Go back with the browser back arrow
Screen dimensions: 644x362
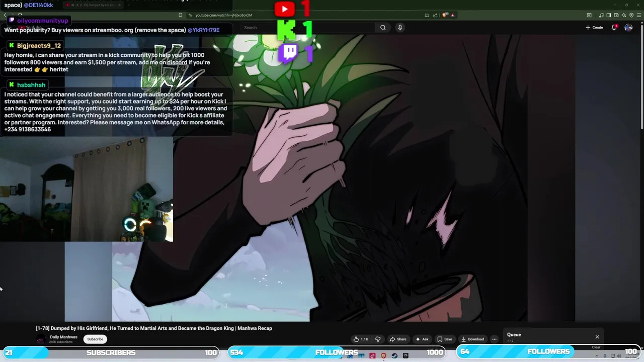5,15
